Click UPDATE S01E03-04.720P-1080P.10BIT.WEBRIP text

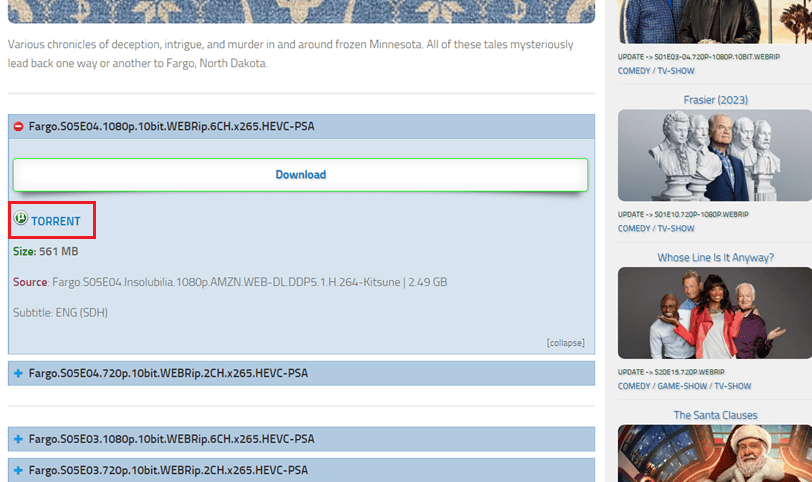[699, 57]
